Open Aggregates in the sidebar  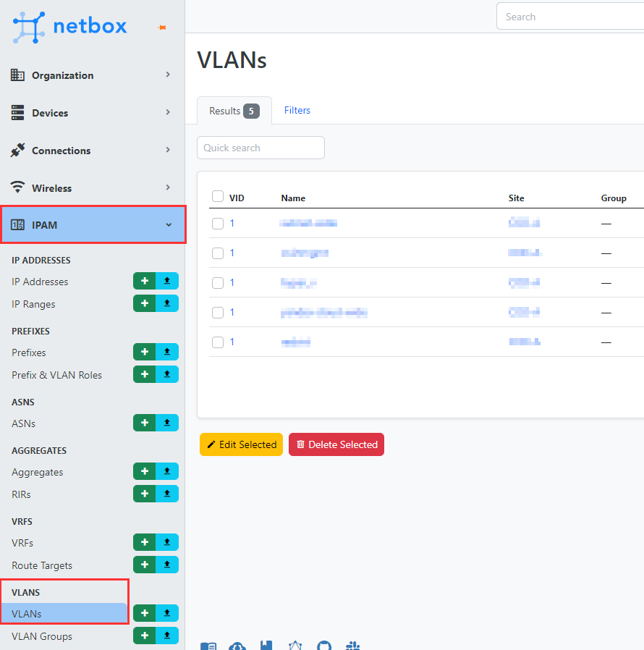click(x=38, y=472)
